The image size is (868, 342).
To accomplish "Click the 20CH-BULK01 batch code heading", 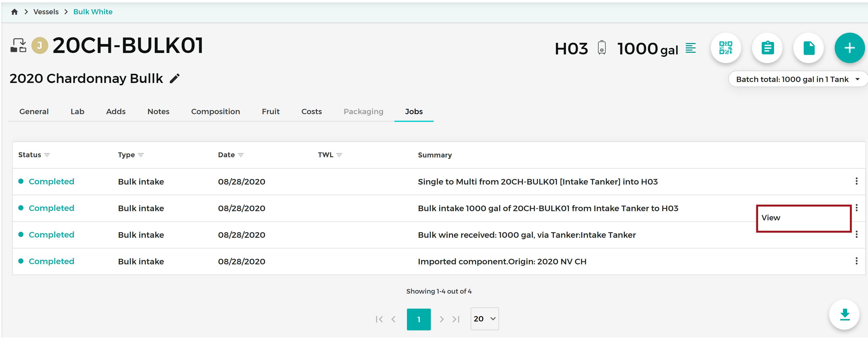I will click(x=128, y=45).
